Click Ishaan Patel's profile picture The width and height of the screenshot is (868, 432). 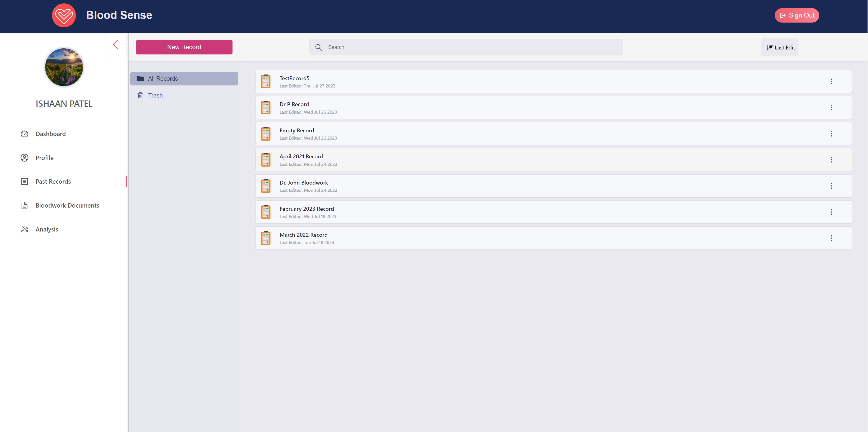tap(64, 67)
